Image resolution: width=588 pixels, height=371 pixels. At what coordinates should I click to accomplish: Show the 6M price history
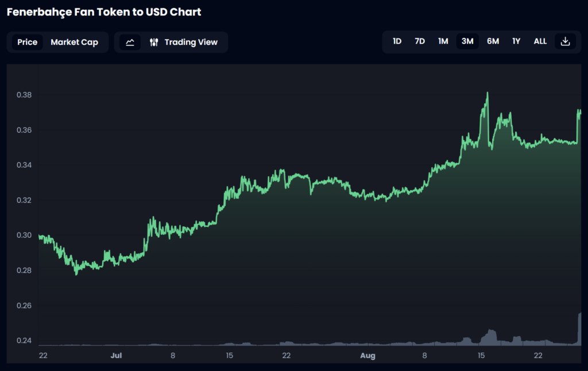tap(493, 41)
